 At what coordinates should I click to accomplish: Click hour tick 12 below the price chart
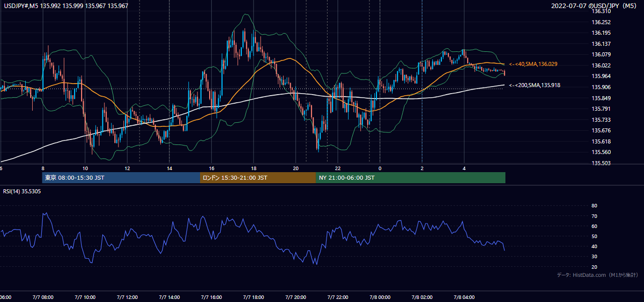(x=127, y=169)
